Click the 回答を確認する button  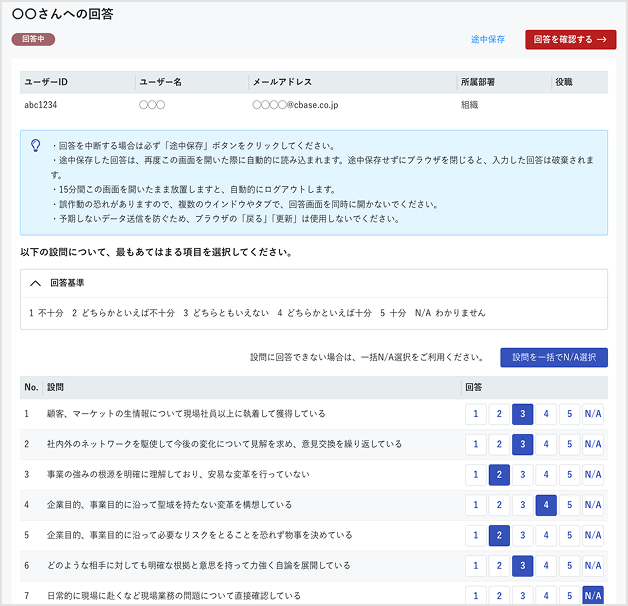570,39
